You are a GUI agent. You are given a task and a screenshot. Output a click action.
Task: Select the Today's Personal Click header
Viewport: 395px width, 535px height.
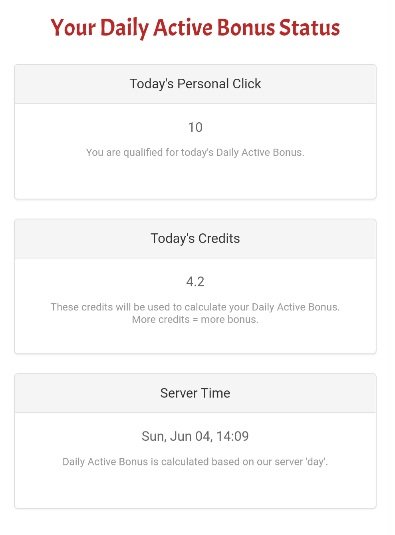[x=195, y=84]
